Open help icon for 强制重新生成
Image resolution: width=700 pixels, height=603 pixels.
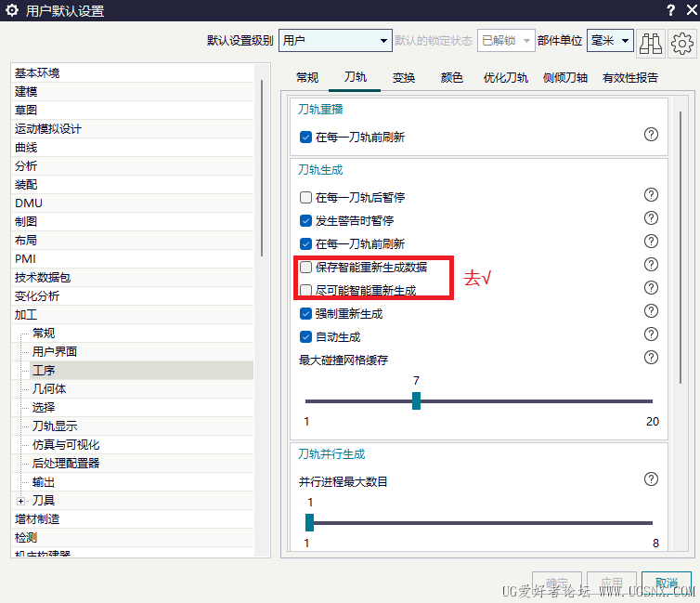point(651,311)
